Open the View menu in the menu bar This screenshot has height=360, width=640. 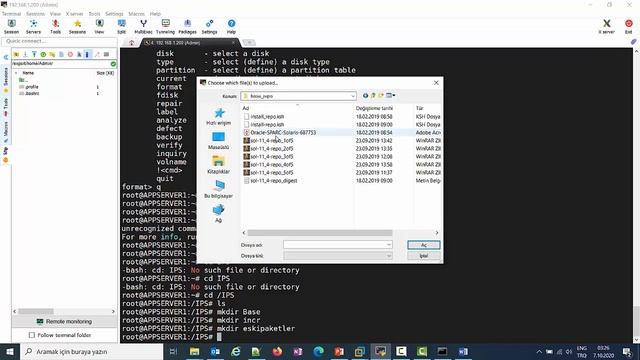coord(55,14)
